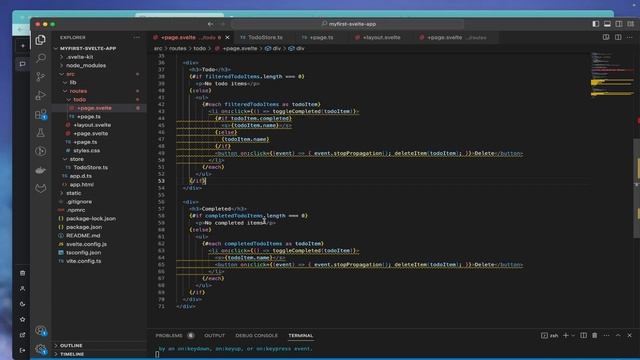Click the Explorer more actions ellipsis
Screen dimensions: 640x360
[x=136, y=37]
